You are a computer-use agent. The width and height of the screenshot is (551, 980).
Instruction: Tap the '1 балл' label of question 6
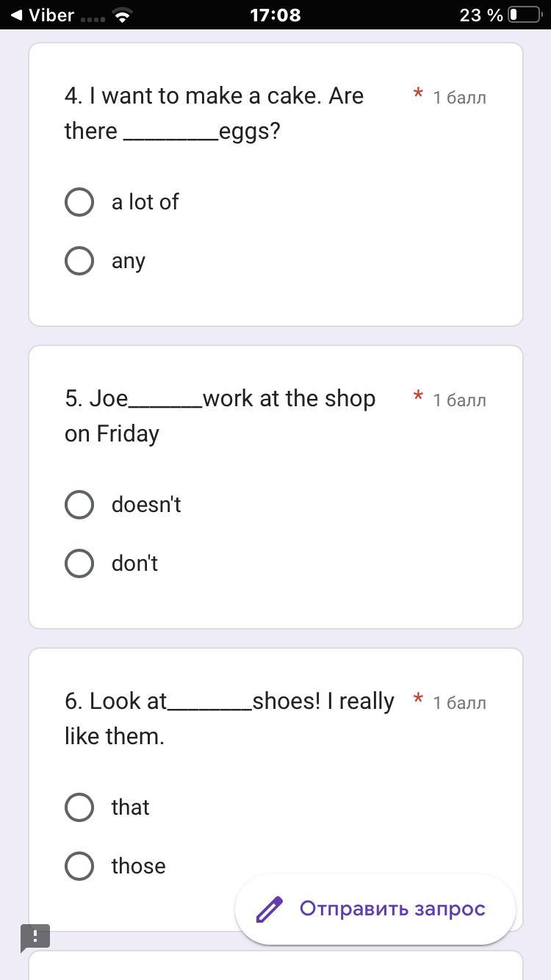(x=459, y=703)
